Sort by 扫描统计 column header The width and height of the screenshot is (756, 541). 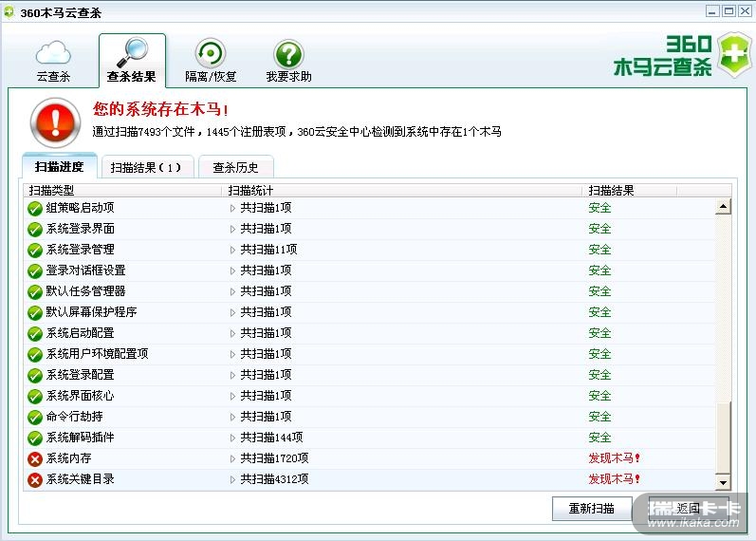pos(401,190)
